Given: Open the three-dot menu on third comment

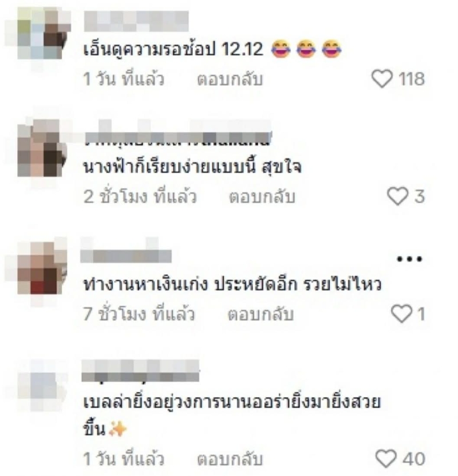Looking at the screenshot, I should 409,259.
